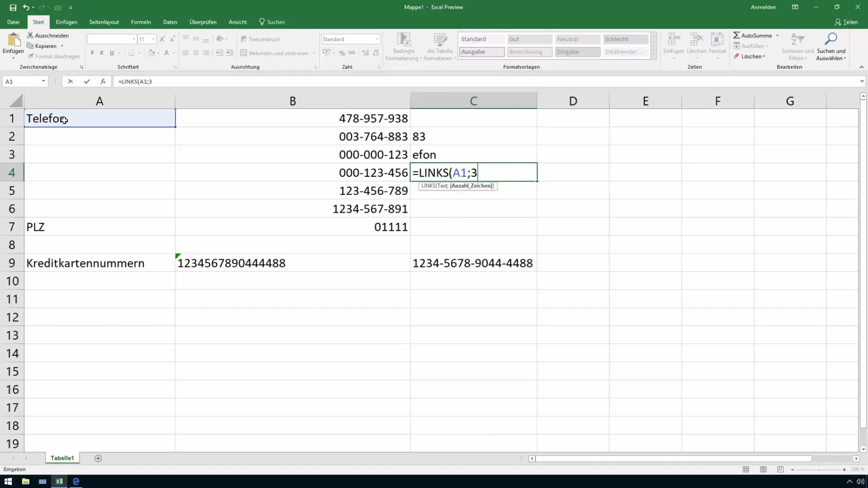
Task: Open Edge browser from taskbar
Action: 76,481
